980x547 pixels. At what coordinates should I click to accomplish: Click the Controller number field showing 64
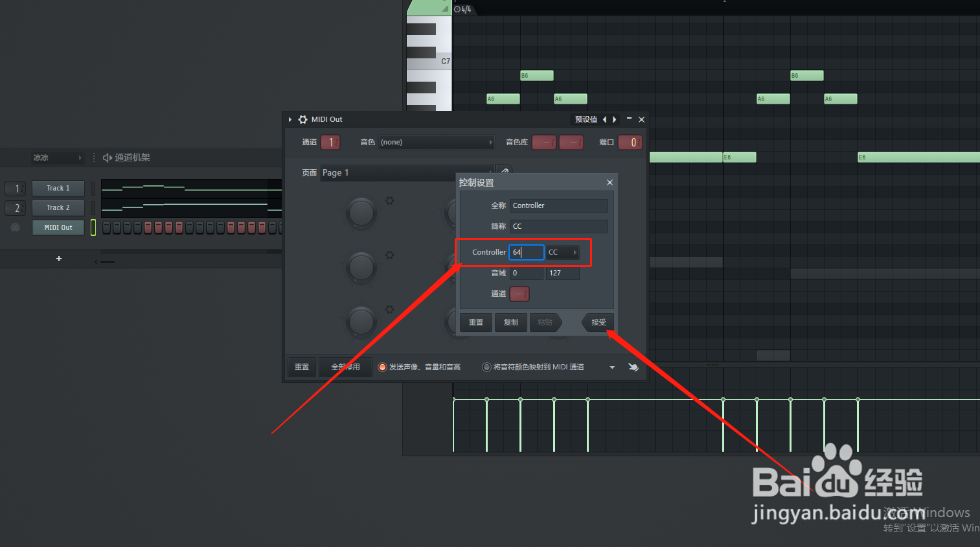click(526, 252)
